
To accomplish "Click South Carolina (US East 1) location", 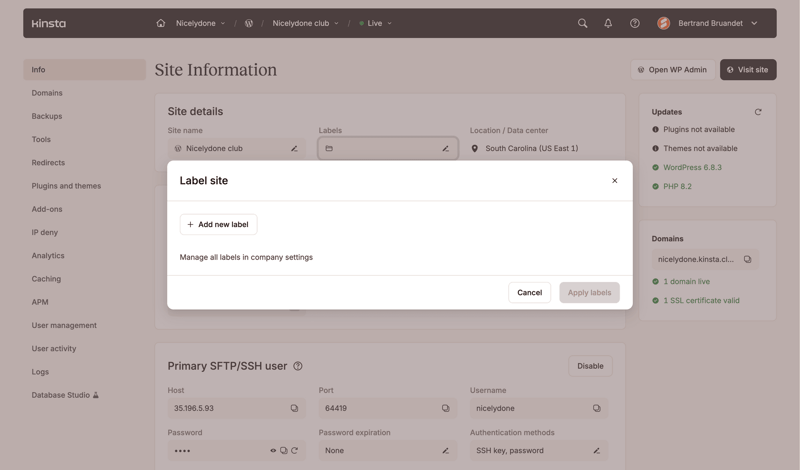I will [532, 149].
